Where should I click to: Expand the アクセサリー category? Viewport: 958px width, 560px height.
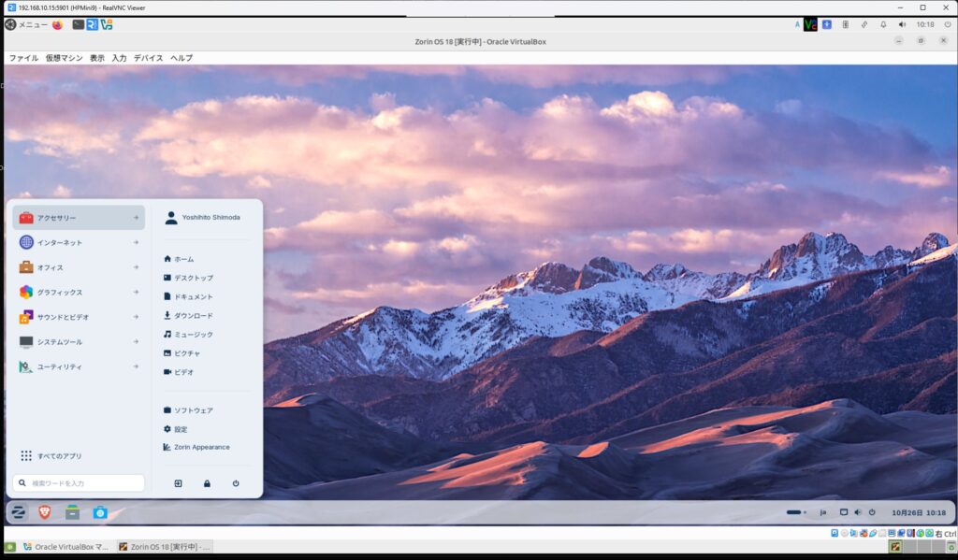pos(79,218)
